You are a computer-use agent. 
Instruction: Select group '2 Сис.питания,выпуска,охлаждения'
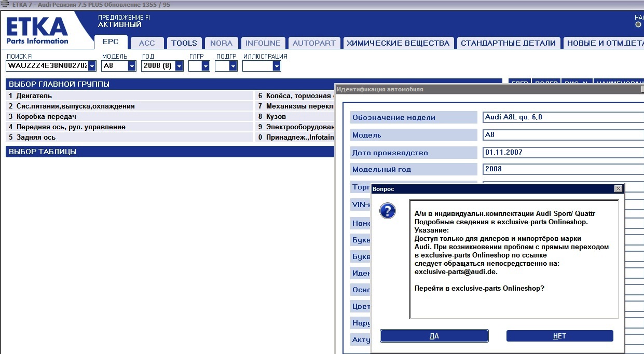coord(130,106)
